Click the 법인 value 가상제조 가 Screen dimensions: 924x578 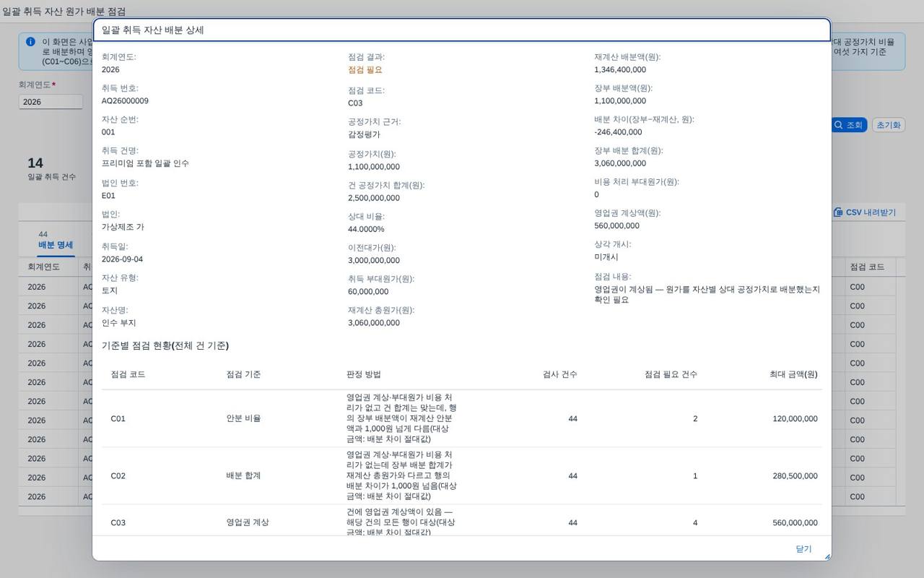[x=123, y=227]
